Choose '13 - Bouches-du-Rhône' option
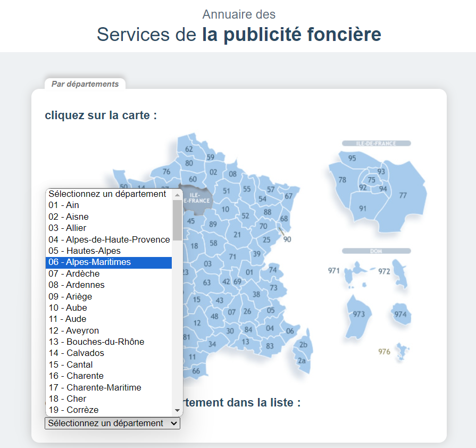 pos(108,342)
